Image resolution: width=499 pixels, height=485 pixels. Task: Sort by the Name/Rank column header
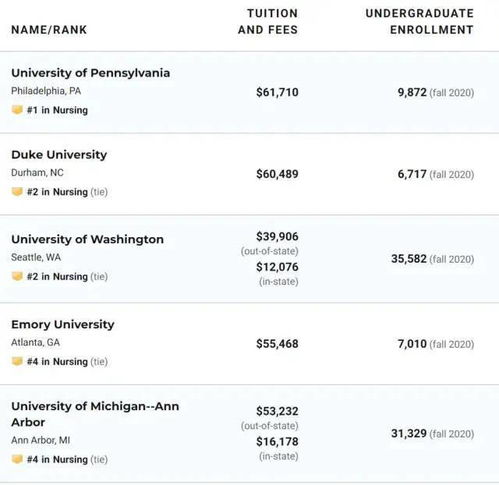[x=49, y=30]
